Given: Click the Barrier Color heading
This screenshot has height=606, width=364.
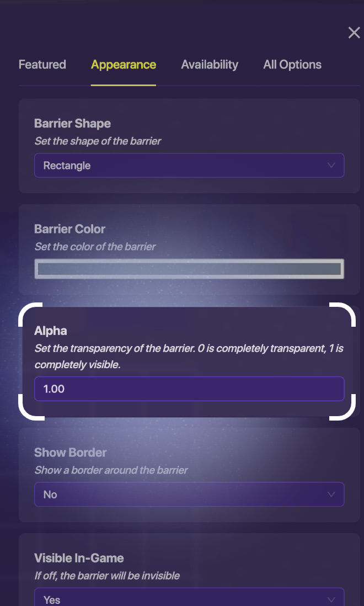Looking at the screenshot, I should [69, 229].
